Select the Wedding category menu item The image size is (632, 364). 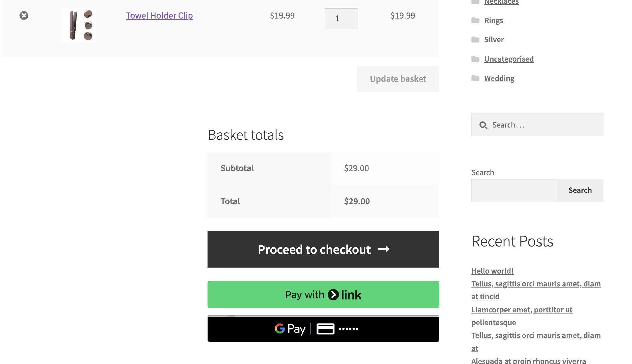click(500, 78)
